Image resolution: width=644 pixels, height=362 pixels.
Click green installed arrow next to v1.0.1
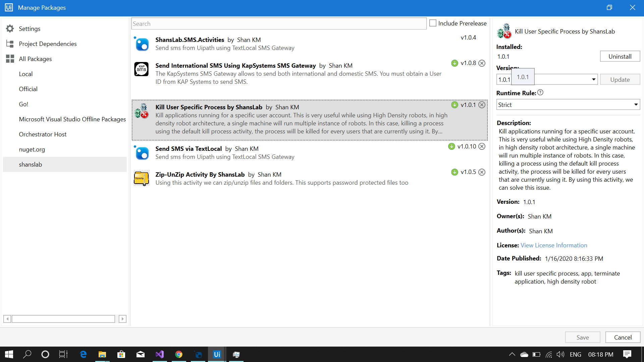(x=454, y=105)
